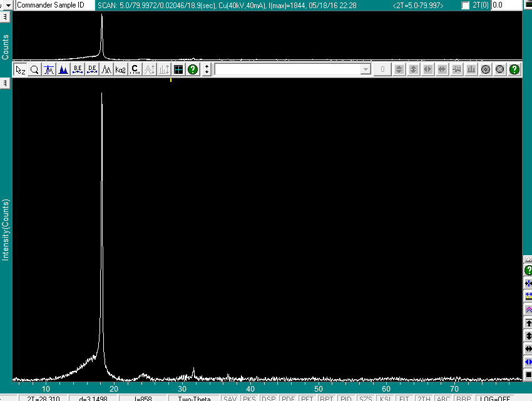The height and width of the screenshot is (401, 532).
Task: Click the grayed bar-chart arrow icon
Action: (164, 69)
